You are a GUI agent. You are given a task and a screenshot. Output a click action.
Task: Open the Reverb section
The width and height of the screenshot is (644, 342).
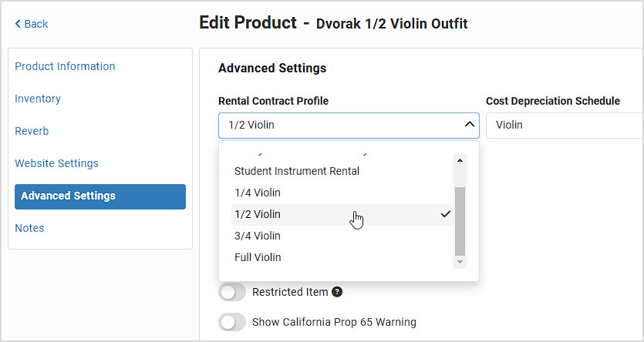(32, 131)
